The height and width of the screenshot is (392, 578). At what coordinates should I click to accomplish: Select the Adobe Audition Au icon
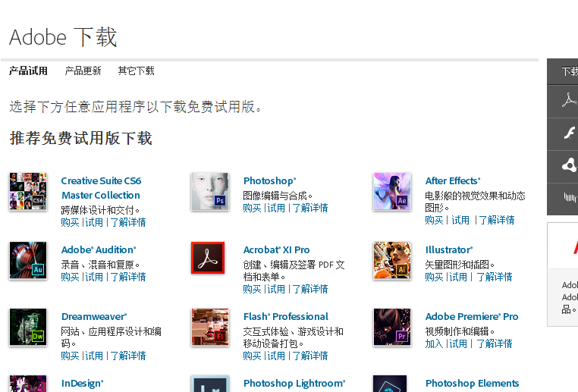click(x=28, y=261)
